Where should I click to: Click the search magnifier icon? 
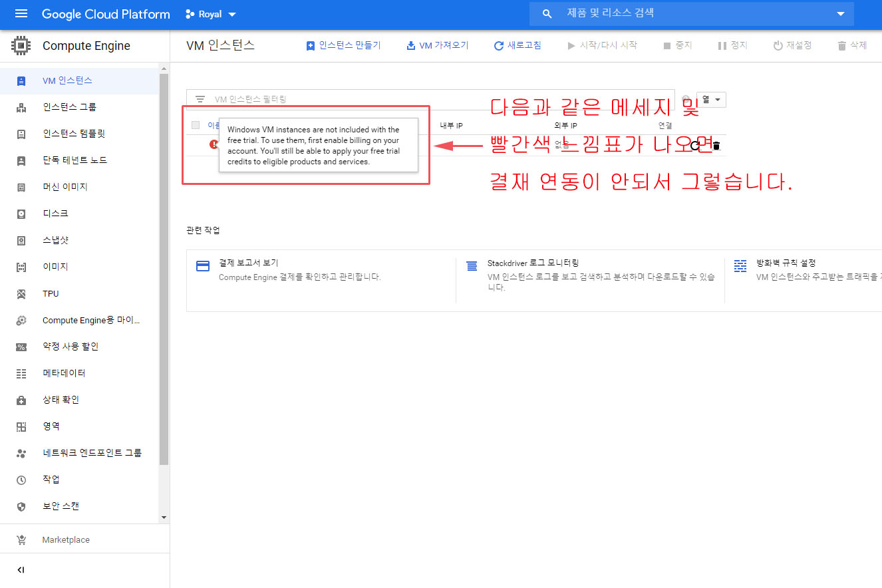pyautogui.click(x=547, y=14)
